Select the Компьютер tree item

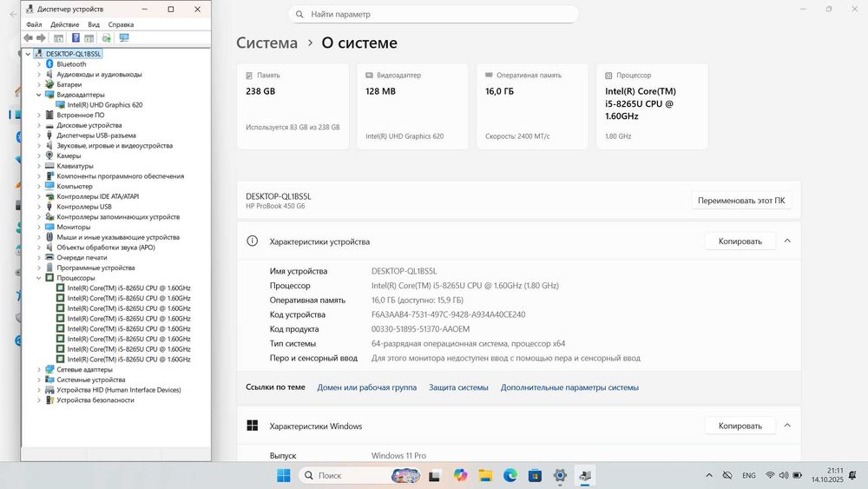point(74,186)
